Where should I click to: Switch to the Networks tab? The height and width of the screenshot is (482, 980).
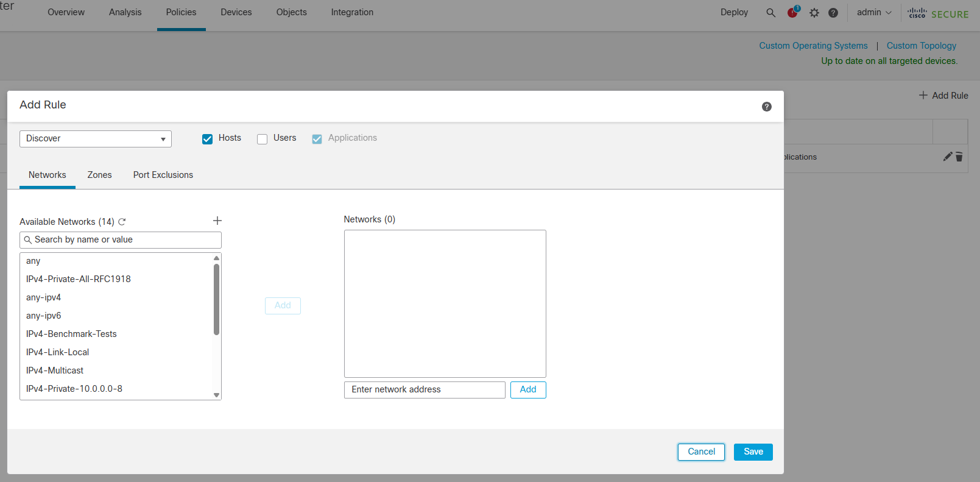48,175
